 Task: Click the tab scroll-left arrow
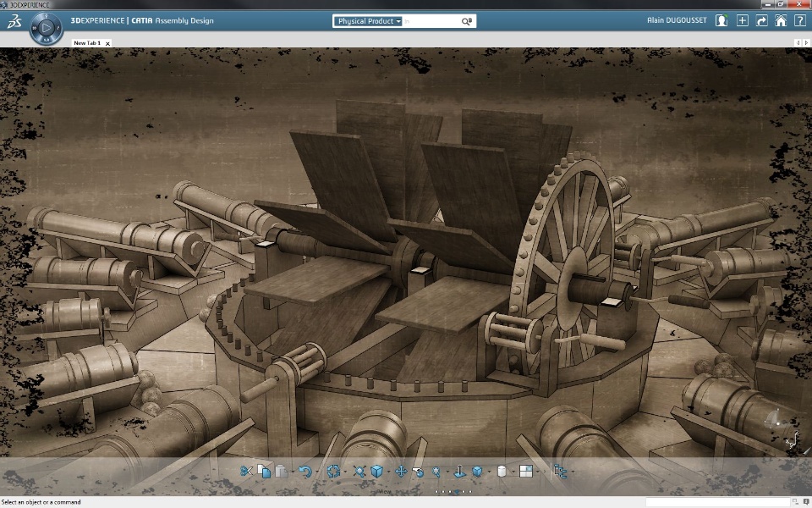(798, 42)
